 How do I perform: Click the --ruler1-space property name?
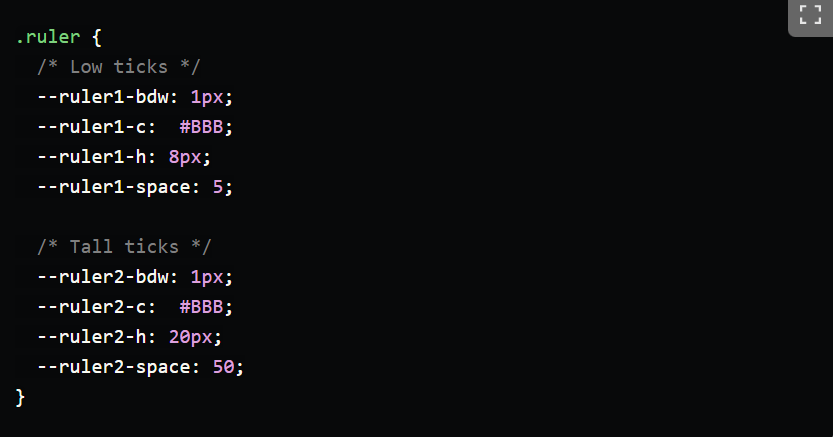click(114, 187)
